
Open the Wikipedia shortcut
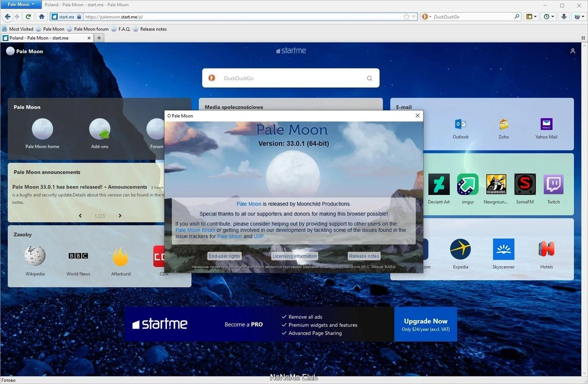click(x=35, y=261)
